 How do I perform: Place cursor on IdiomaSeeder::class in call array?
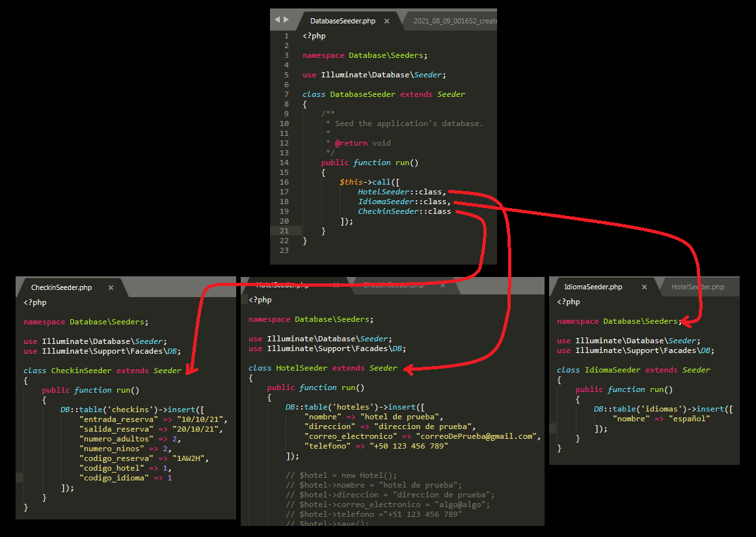coord(403,202)
